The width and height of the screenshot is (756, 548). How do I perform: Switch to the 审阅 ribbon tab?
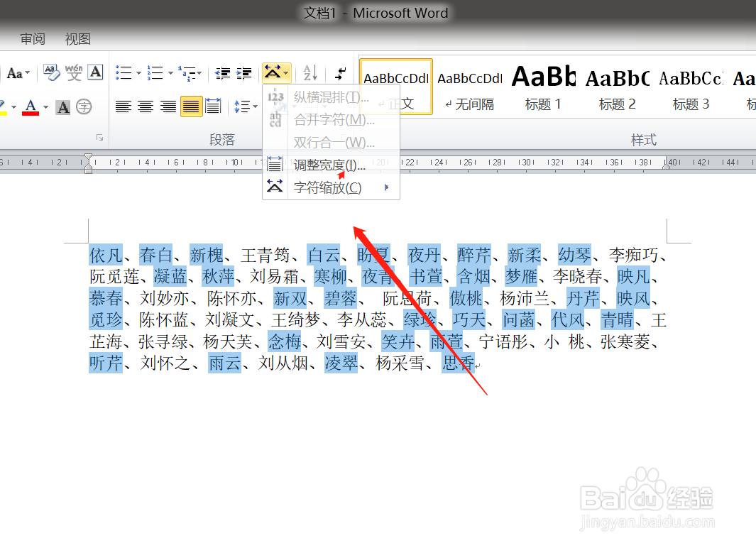tap(33, 39)
